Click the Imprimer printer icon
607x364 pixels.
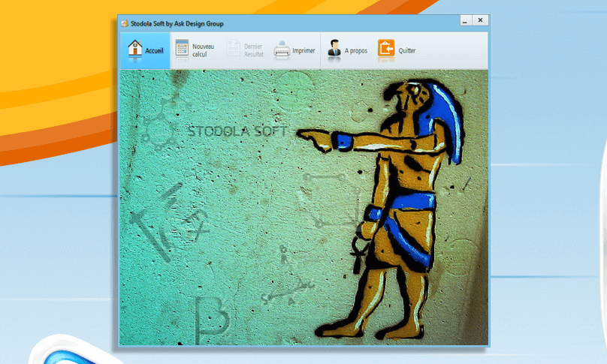coord(282,51)
